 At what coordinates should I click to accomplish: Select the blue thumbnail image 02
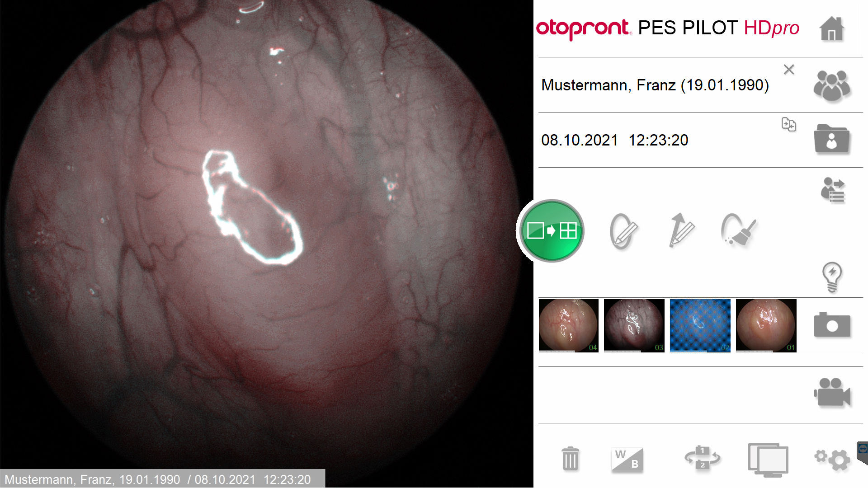(x=700, y=325)
